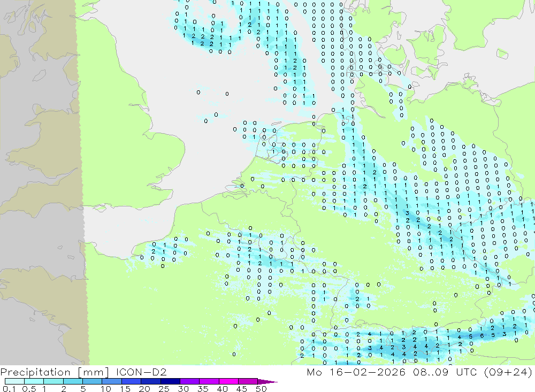Viewport: 535px width, 392px height.
Task: Click the above-50 mm legend arrow tip
Action: tap(267, 381)
